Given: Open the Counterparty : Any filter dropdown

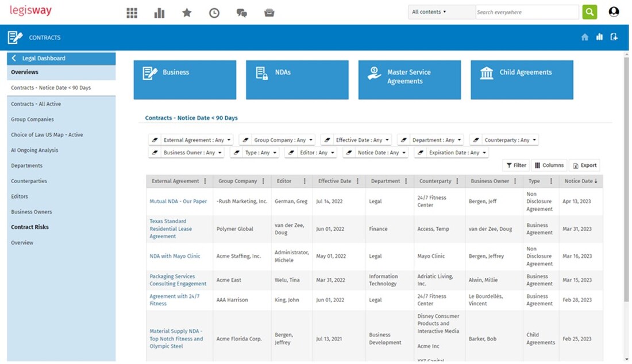Looking at the screenshot, I should [504, 140].
